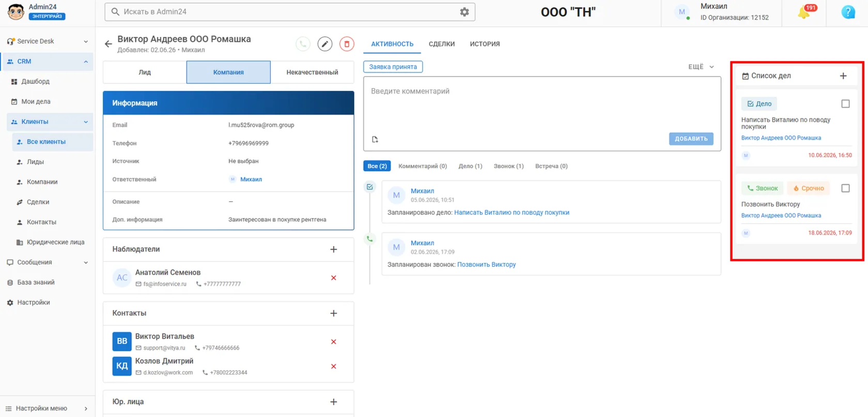The height and width of the screenshot is (417, 868).
Task: Open notifications bell with 191 badge
Action: (805, 12)
